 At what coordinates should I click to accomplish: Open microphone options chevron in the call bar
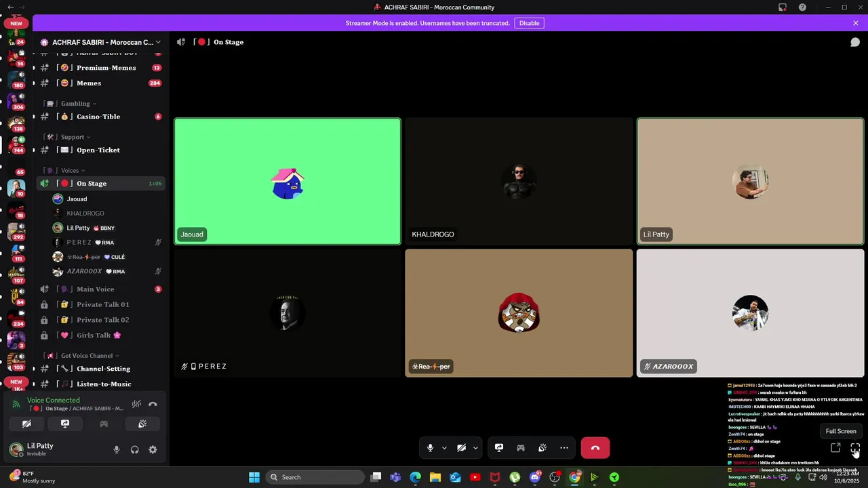click(x=444, y=447)
